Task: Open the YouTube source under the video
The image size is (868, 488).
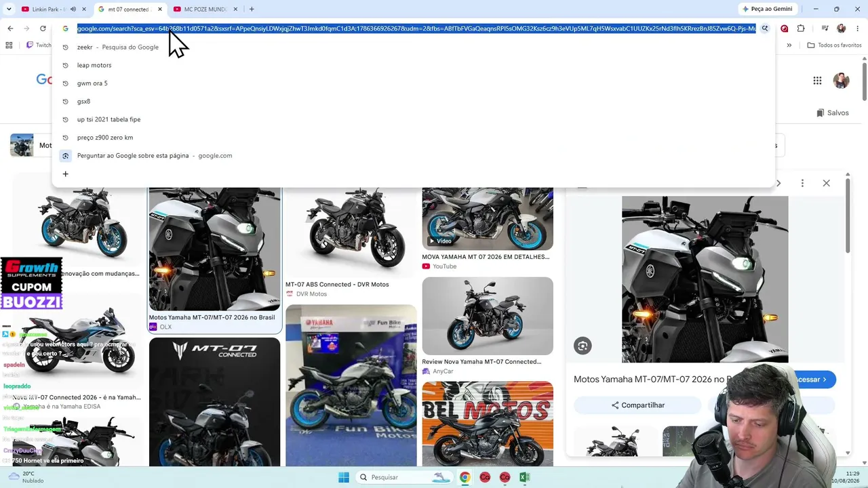Action: tap(439, 266)
